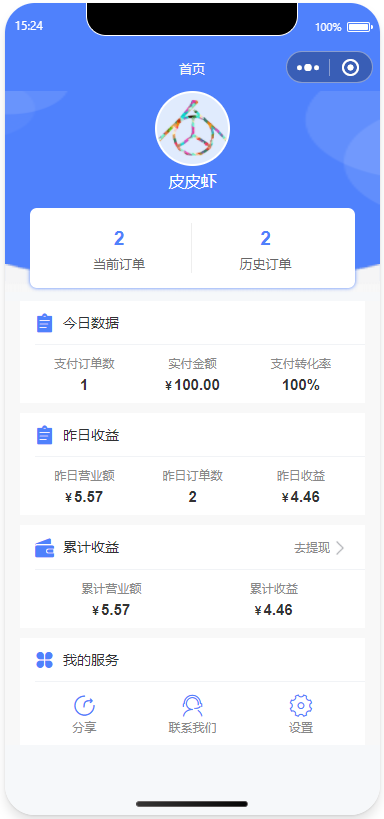The height and width of the screenshot is (819, 384).
Task: Open the 联系我们 customer service icon
Action: point(192,705)
